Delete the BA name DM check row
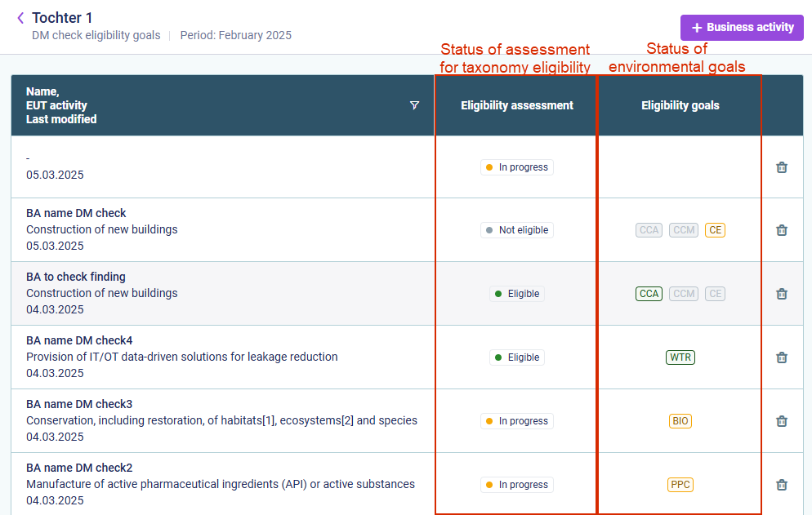Screen dimensions: 812x515 click(782, 230)
